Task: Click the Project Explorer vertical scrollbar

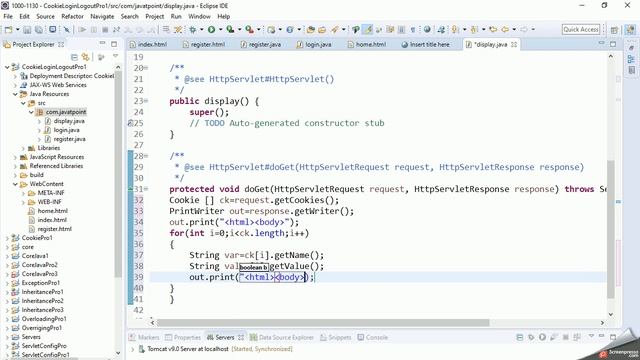Action: pos(118,173)
